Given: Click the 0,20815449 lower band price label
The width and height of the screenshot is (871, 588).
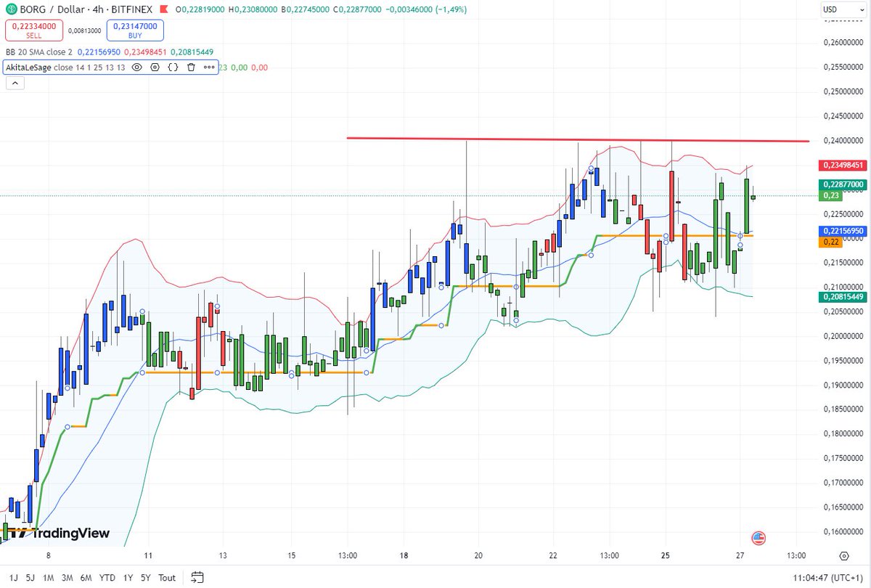Looking at the screenshot, I should [x=843, y=296].
